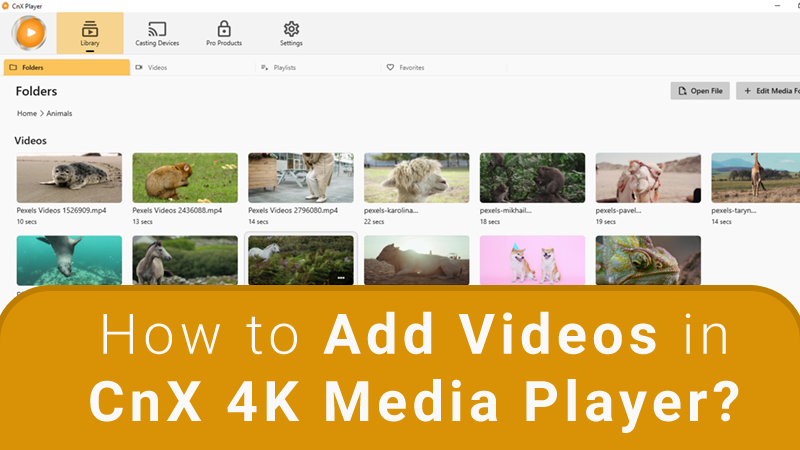This screenshot has width=800, height=450.
Task: Click the Edit Media Folders button
Action: point(768,91)
